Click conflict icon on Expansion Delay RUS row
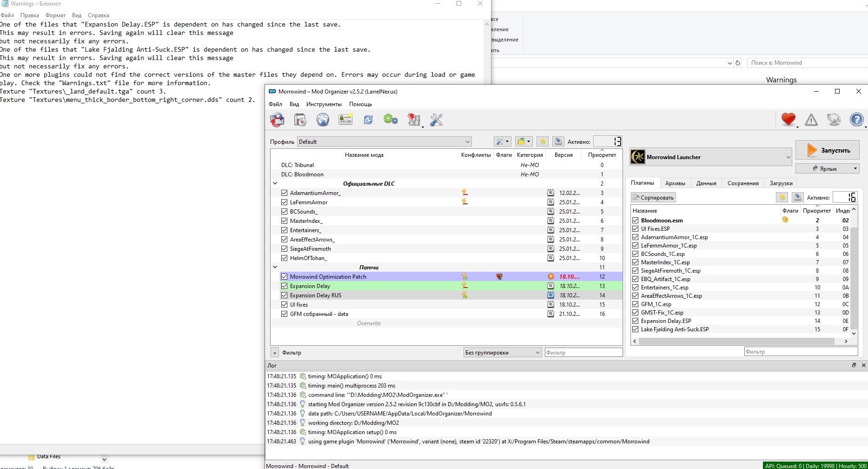The width and height of the screenshot is (868, 469). pos(464,295)
